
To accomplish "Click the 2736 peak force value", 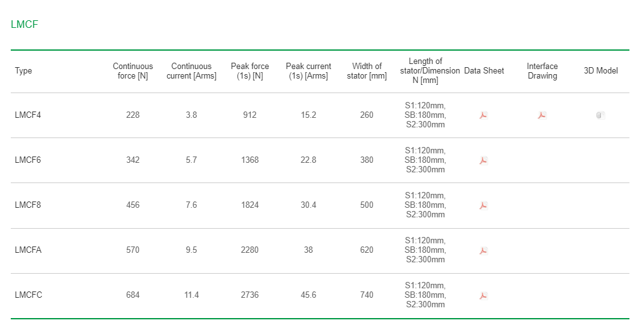I will 249,295.
